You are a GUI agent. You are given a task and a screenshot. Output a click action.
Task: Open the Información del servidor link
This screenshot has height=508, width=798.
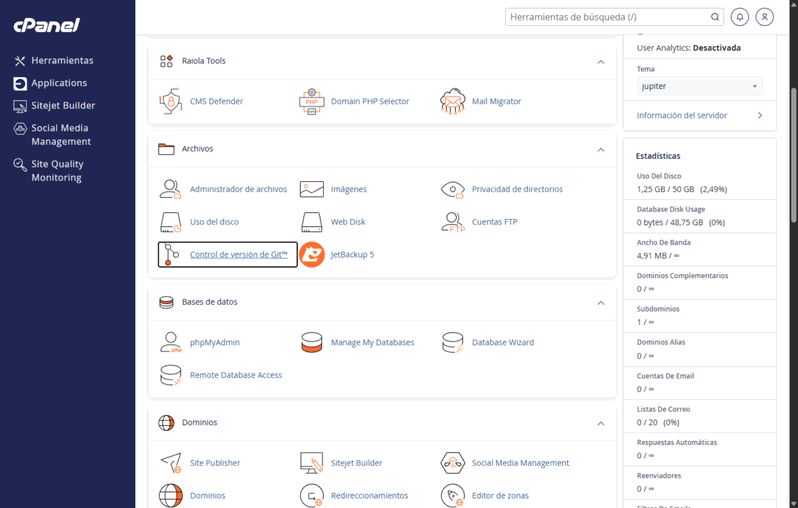681,116
